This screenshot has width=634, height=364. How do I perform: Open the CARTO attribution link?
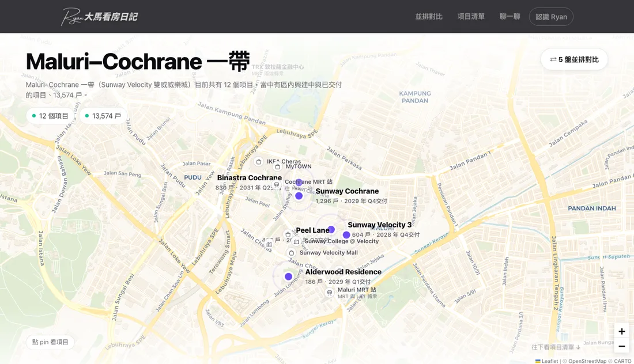pos(622,361)
